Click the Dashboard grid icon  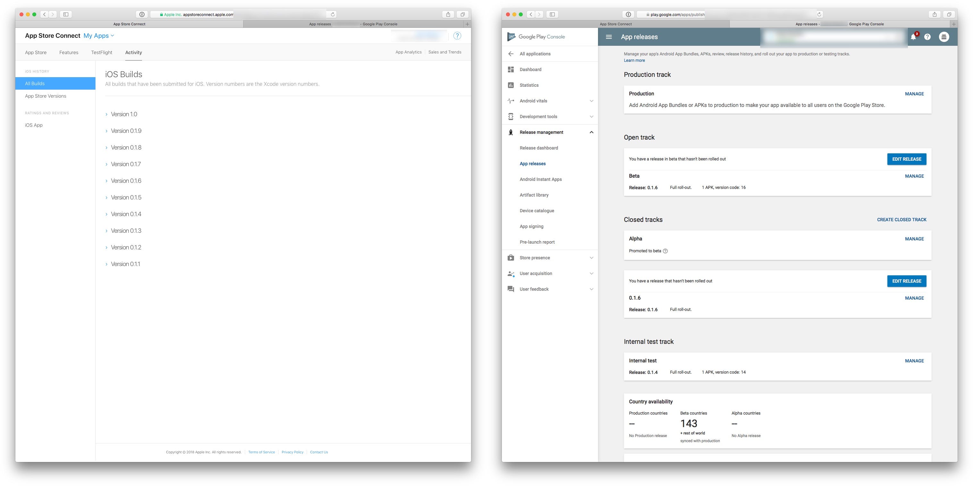tap(511, 69)
